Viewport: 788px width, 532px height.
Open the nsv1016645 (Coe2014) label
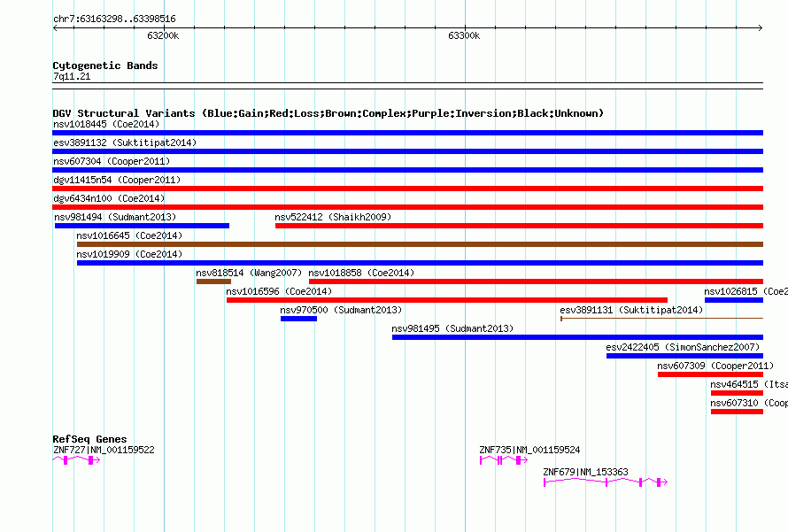(x=129, y=235)
